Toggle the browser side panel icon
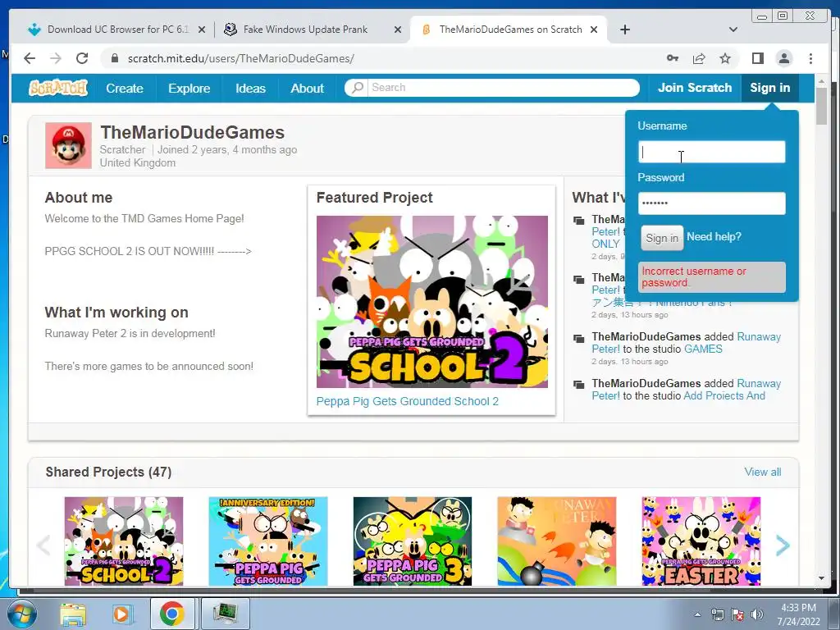 pos(757,58)
